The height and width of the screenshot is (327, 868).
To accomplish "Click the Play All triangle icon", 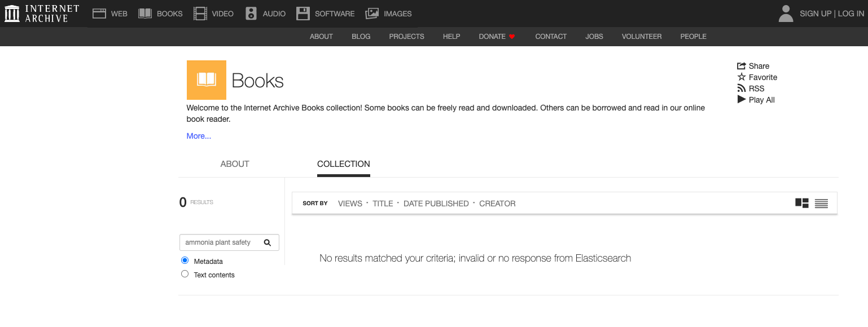I will point(742,99).
